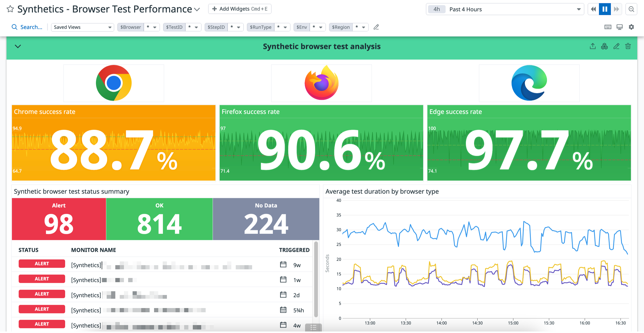Image resolution: width=644 pixels, height=333 pixels.
Task: Open the keyboard shortcuts icon
Action: 608,27
